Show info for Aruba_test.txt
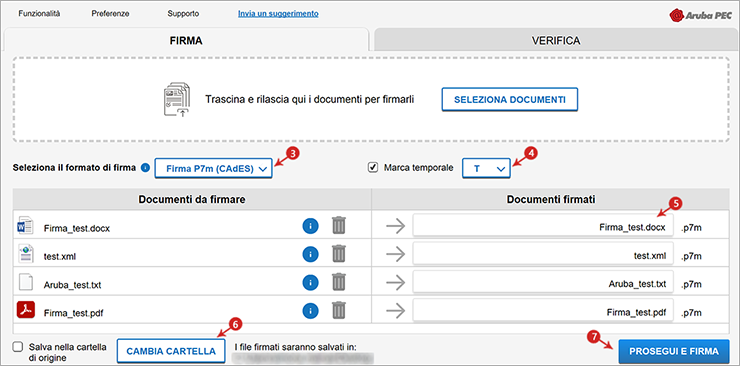 click(x=311, y=283)
